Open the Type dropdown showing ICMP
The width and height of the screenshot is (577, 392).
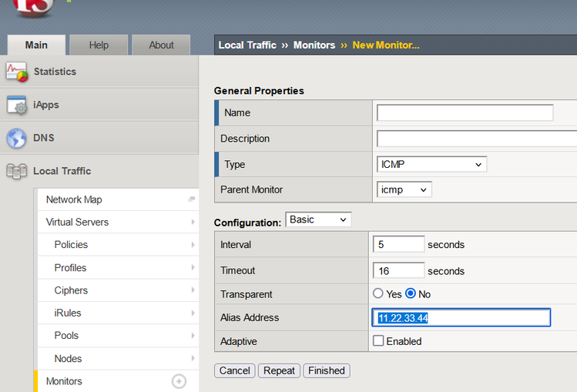431,164
